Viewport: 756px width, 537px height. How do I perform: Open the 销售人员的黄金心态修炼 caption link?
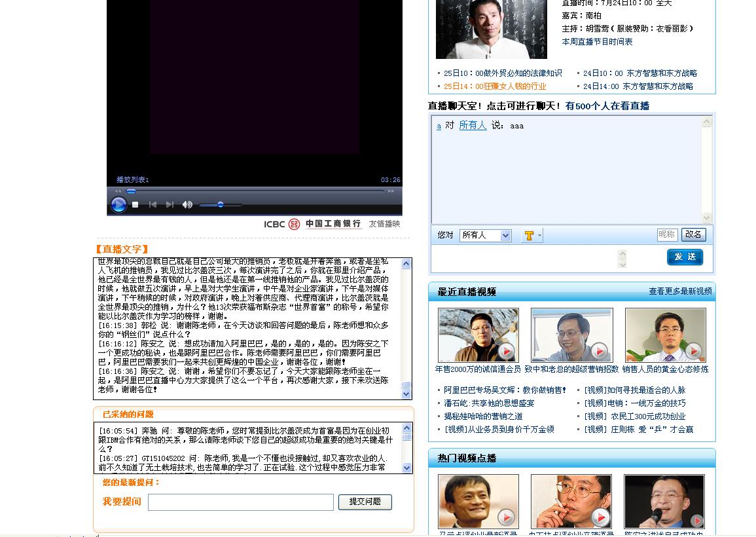(666, 369)
